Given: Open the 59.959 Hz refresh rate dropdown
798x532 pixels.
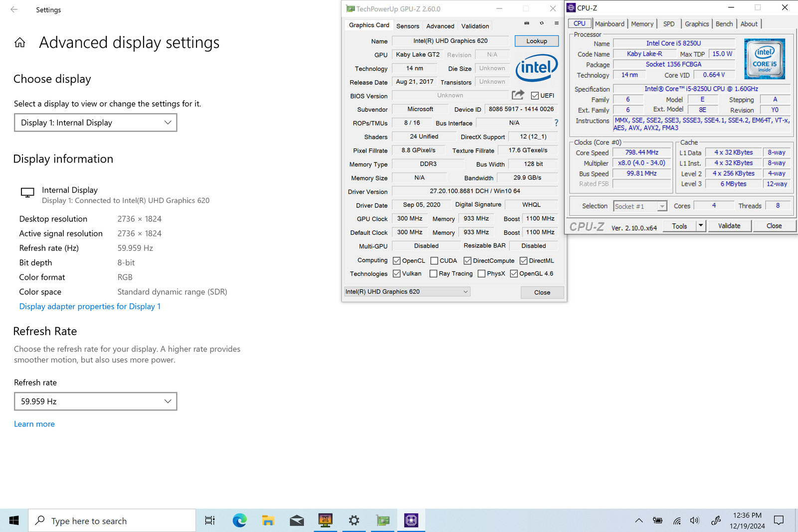Looking at the screenshot, I should [x=95, y=401].
